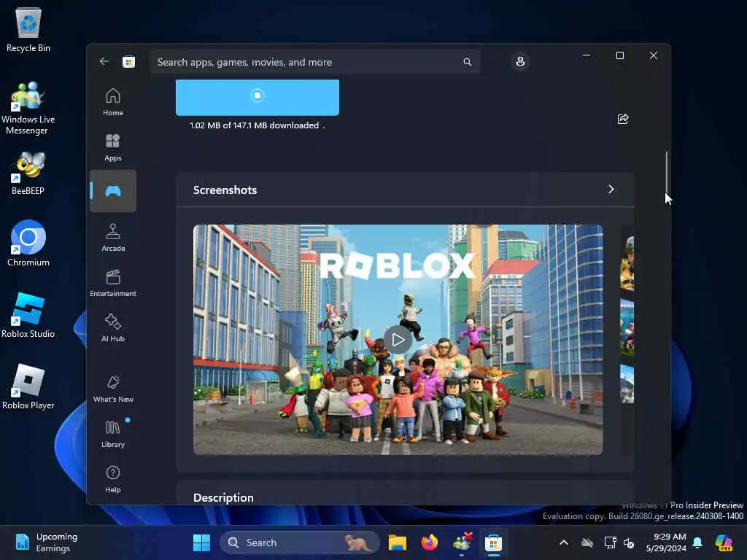
Task: Open Arcade in the Store sidebar
Action: pos(113,238)
